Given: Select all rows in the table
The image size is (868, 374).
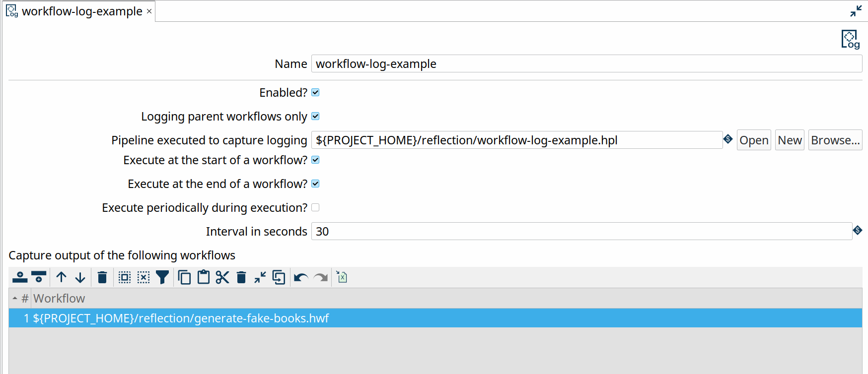Looking at the screenshot, I should pyautogui.click(x=125, y=277).
